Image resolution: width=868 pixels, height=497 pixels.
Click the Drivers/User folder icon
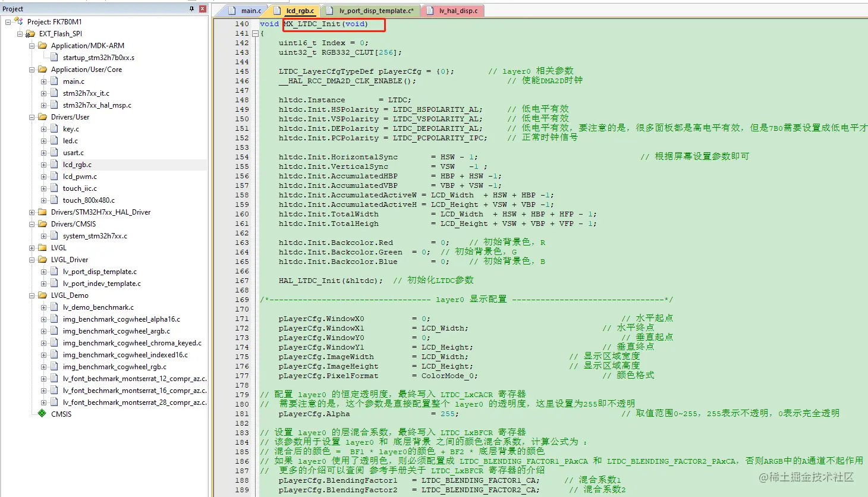(x=42, y=117)
